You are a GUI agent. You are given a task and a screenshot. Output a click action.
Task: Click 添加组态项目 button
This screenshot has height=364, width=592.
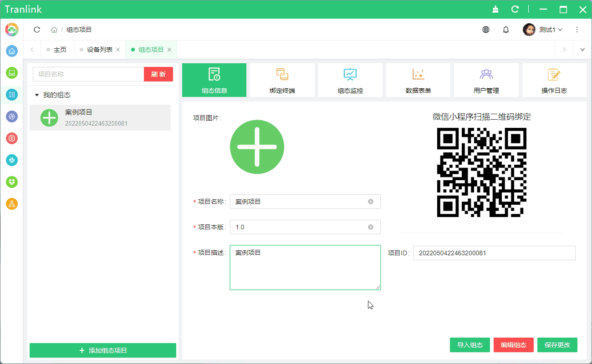103,350
